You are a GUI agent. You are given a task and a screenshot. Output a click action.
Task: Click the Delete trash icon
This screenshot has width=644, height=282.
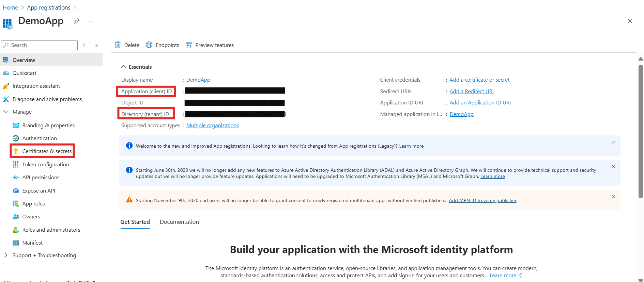[118, 45]
